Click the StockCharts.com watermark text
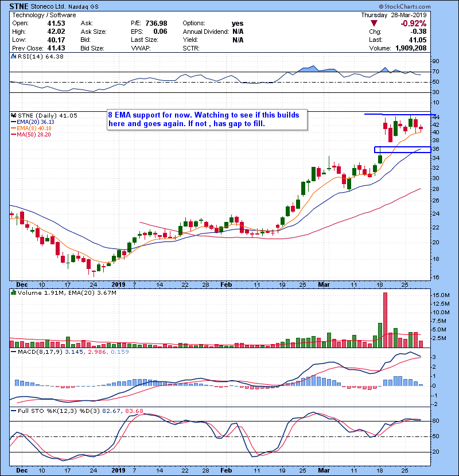This screenshot has width=459, height=476. pos(404,6)
